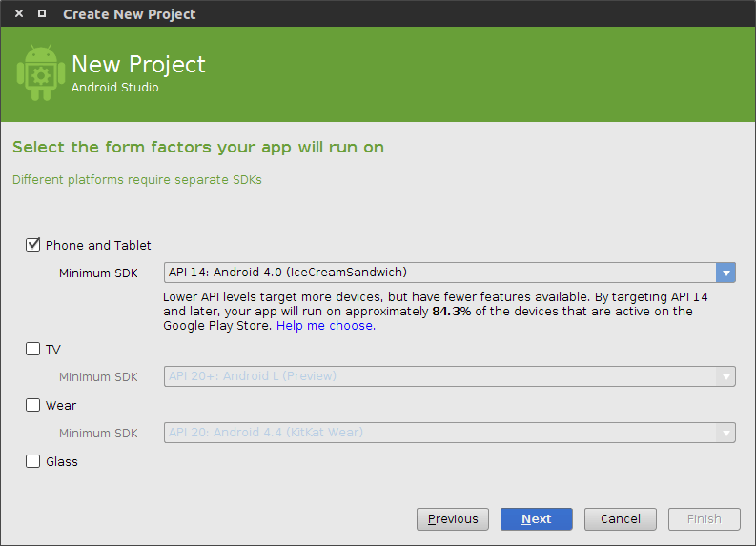Open the Phone and Tablet Minimum SDK dropdown arrow
This screenshot has height=546, width=756.
point(725,273)
